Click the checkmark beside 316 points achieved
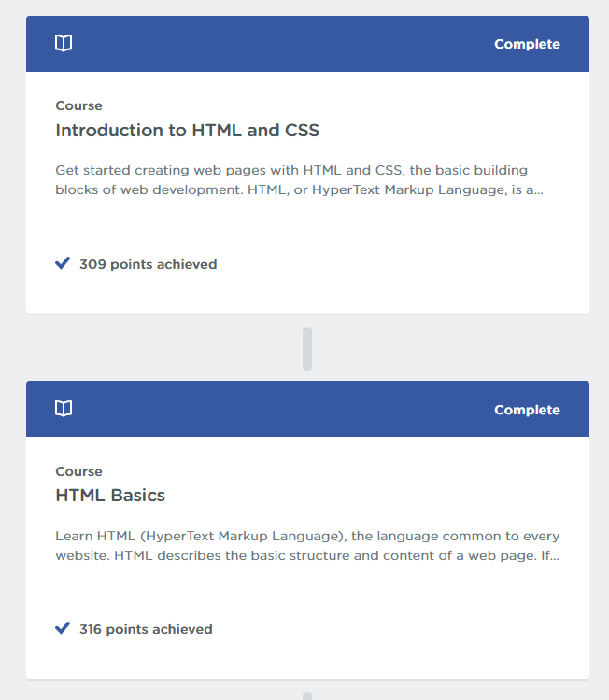 tap(63, 628)
